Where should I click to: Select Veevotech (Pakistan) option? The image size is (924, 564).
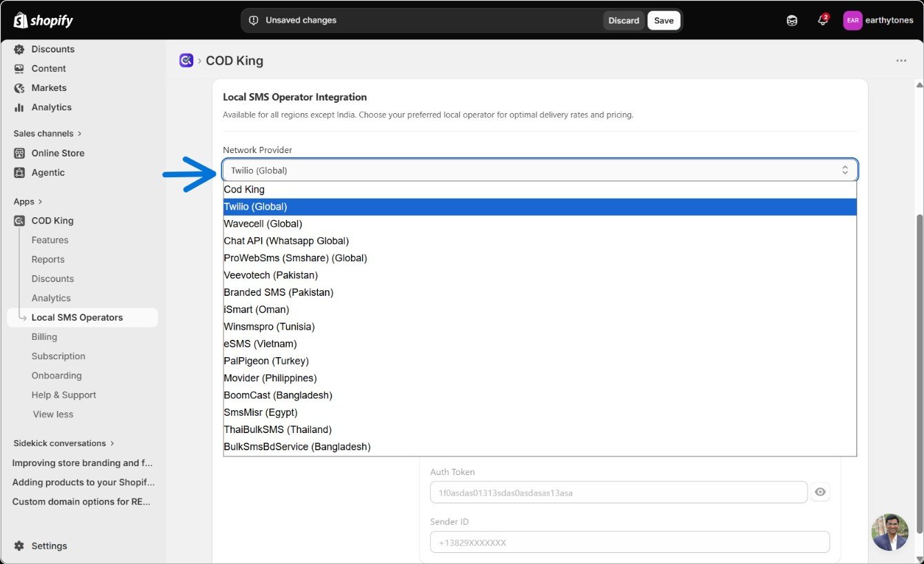tap(540, 275)
